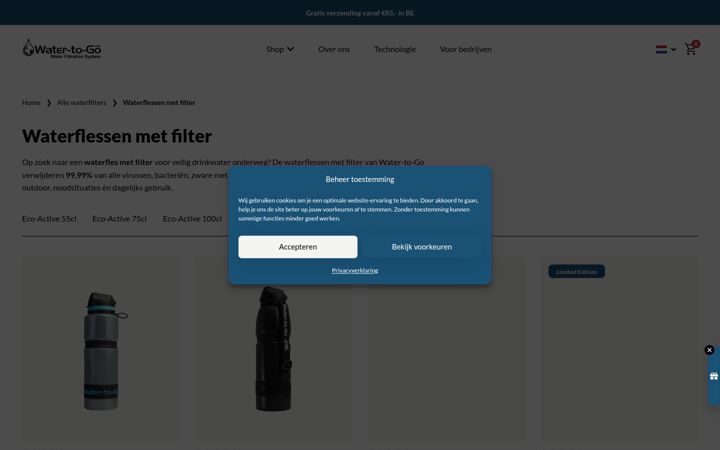
Task: Go to Technologie menu item
Action: click(394, 49)
